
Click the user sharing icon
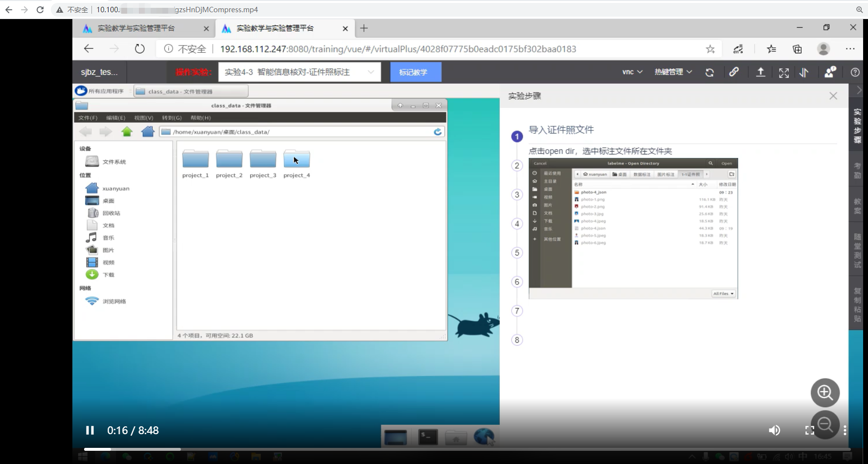click(x=830, y=72)
